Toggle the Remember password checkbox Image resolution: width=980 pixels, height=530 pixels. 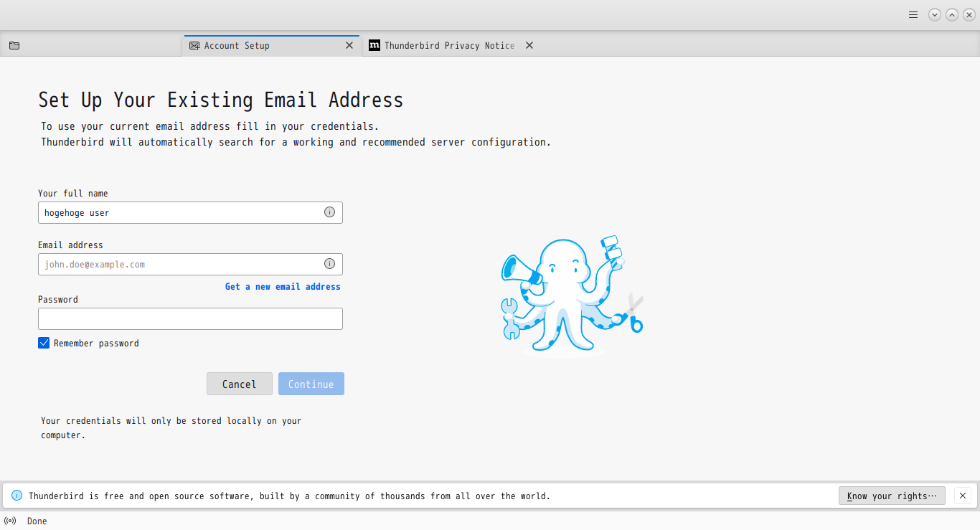[x=44, y=343]
